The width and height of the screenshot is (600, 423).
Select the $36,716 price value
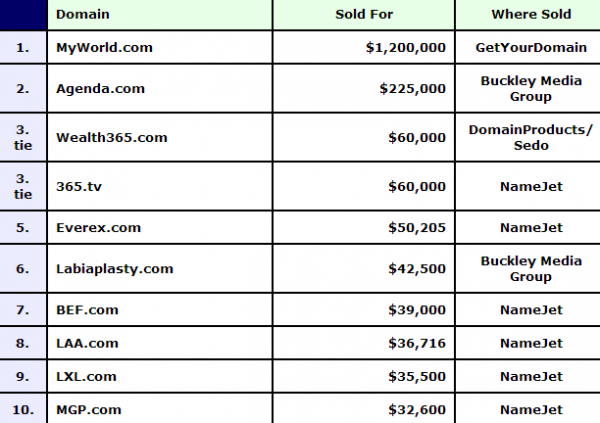417,343
